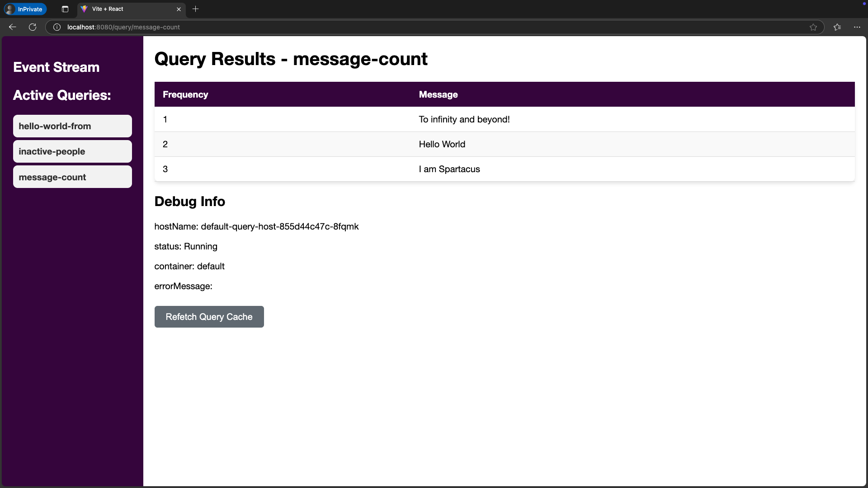Open the tab actions menu icon
This screenshot has height=488, width=868.
(x=65, y=9)
